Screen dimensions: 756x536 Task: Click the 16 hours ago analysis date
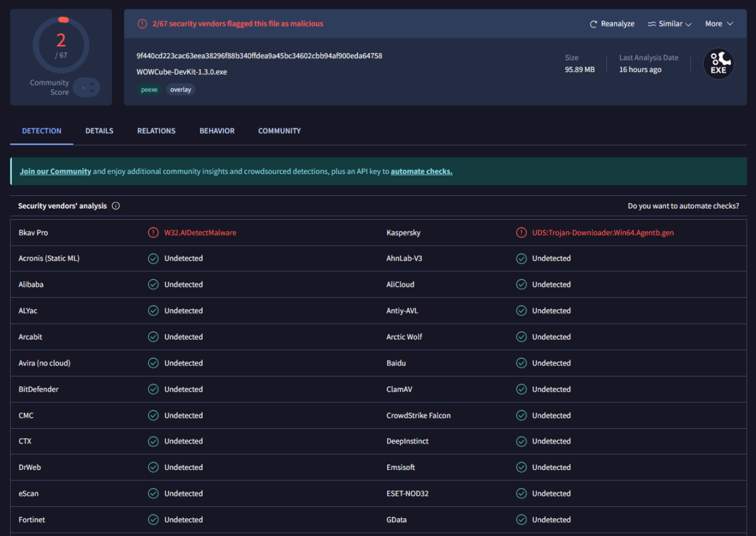(x=640, y=69)
